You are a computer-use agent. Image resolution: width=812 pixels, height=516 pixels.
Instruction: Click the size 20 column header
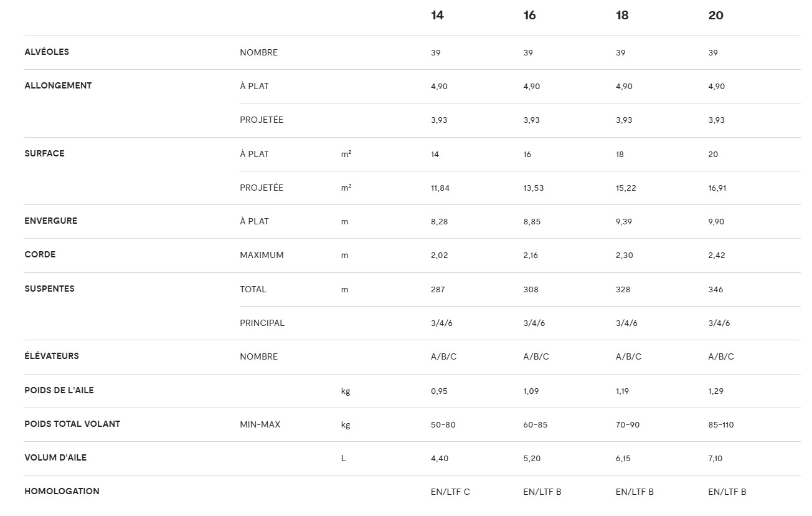click(x=715, y=16)
